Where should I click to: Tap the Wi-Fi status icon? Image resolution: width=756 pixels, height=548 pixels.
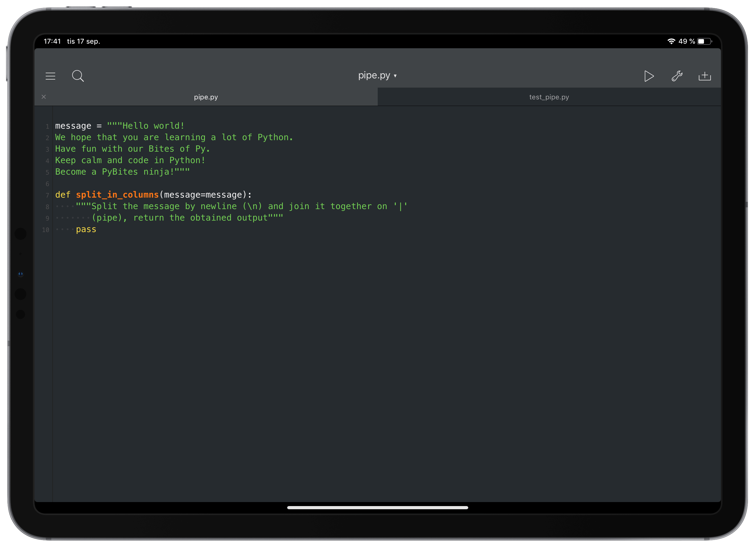click(x=671, y=41)
